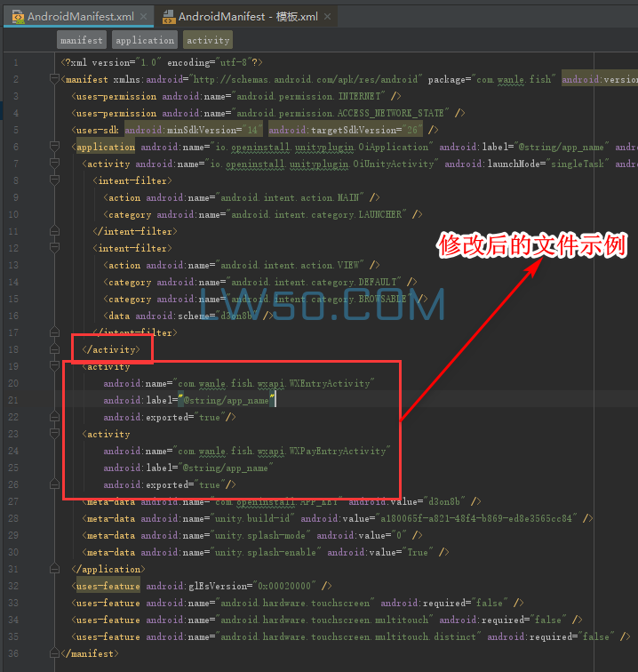Viewport: 638px width, 672px height.
Task: Select the application breadcrumb
Action: pyautogui.click(x=145, y=40)
